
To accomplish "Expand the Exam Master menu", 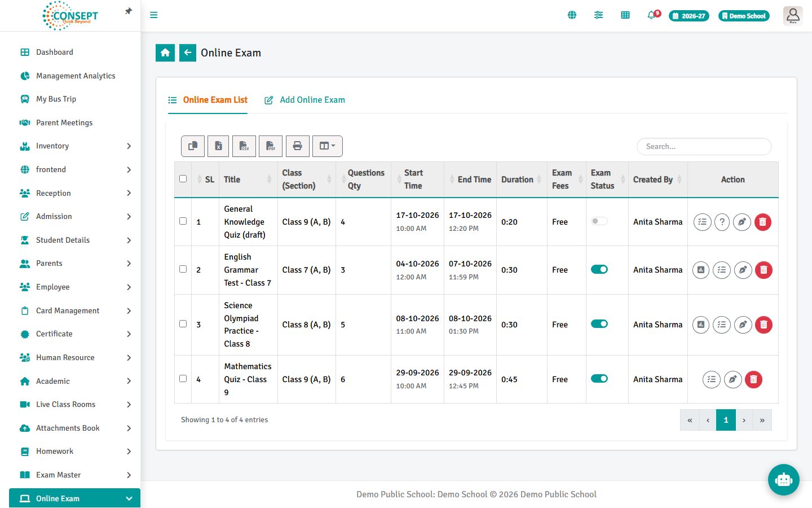I will click(x=74, y=475).
